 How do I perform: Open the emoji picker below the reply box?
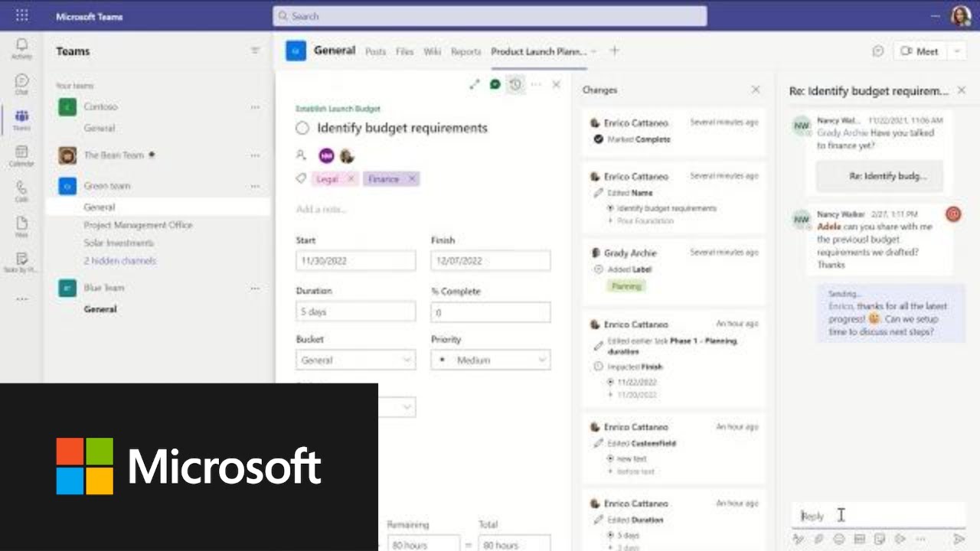point(839,539)
